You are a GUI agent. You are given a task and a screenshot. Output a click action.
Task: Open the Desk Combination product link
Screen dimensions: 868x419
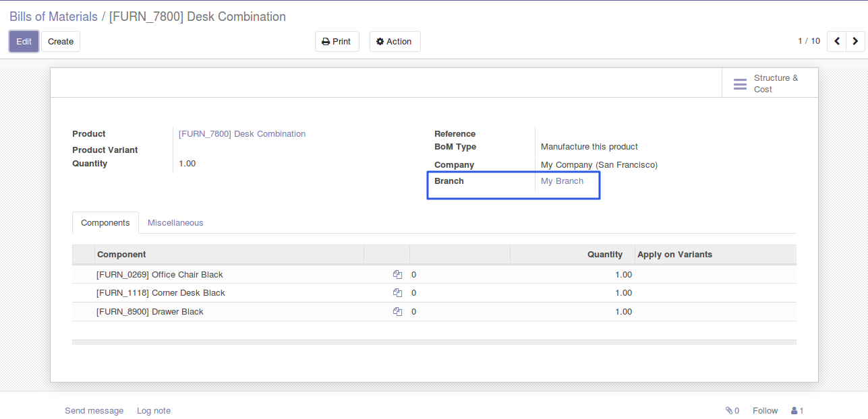click(241, 134)
